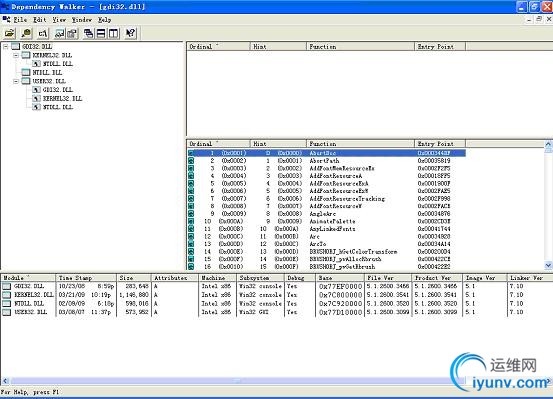
Task: Click the export icon for ArcTo
Action: pos(191,244)
